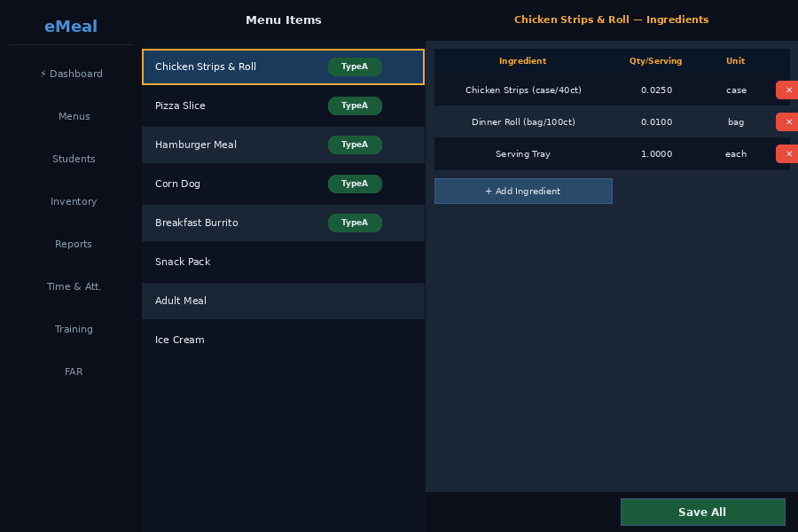Edit the 0.0250 quantity for Chicken Strips
This screenshot has height=532, width=798.
(656, 90)
